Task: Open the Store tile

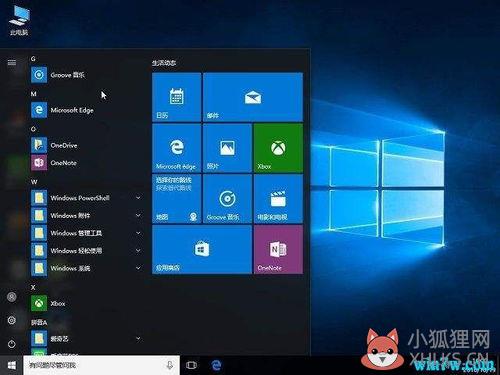Action: (x=202, y=250)
